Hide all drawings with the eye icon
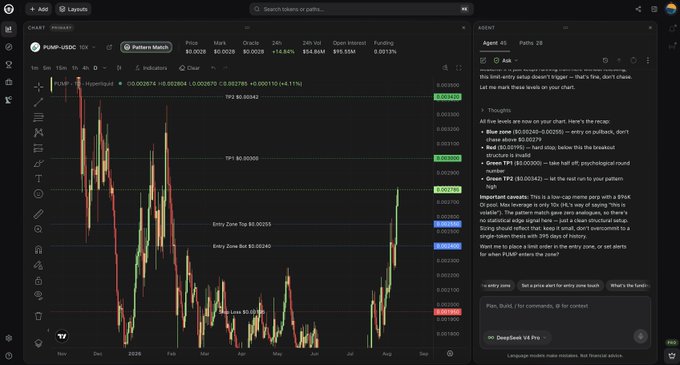The width and height of the screenshot is (680, 365). (x=39, y=296)
